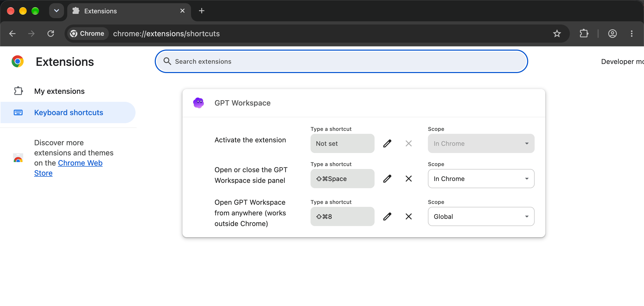
Task: Click the GPT Workspace card heading
Action: [242, 103]
